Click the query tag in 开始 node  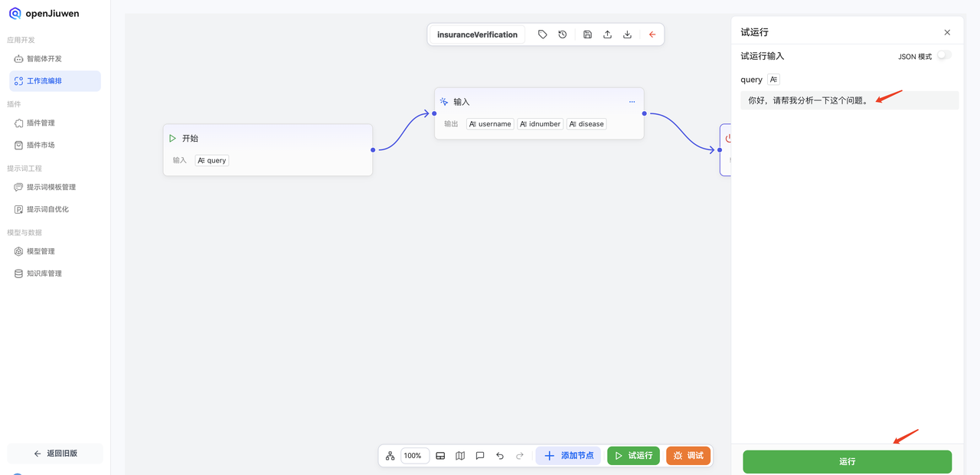click(212, 161)
